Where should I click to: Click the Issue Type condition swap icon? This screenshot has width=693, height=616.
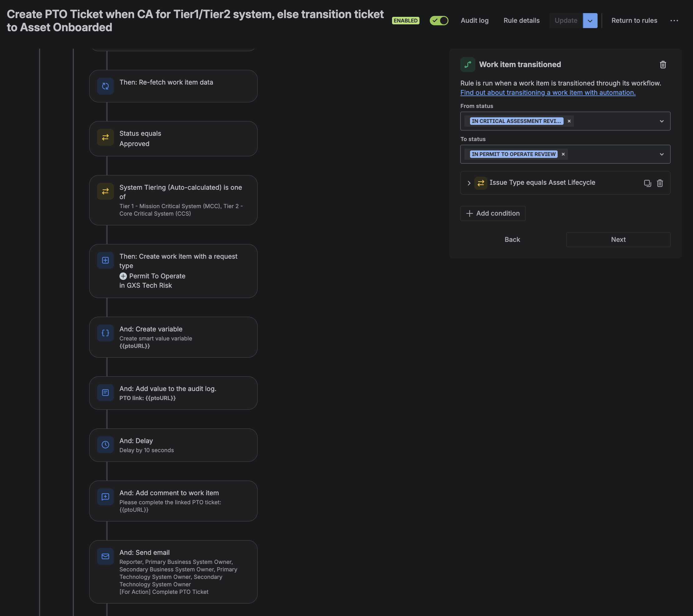(480, 183)
